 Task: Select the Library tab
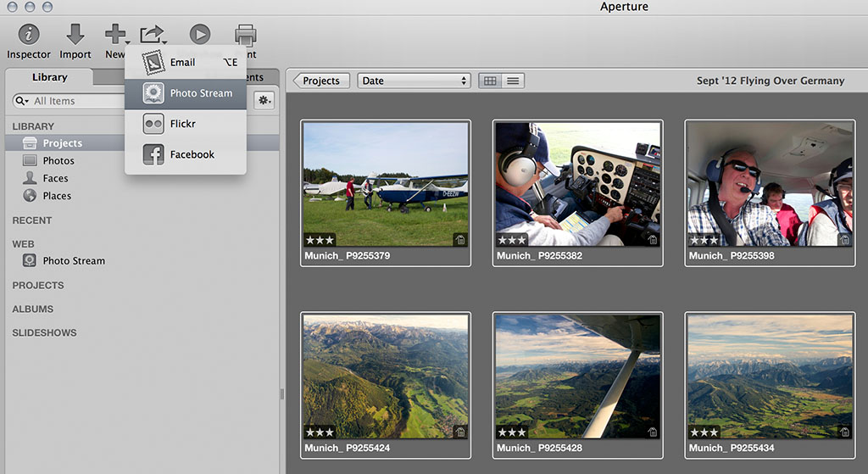pos(49,77)
